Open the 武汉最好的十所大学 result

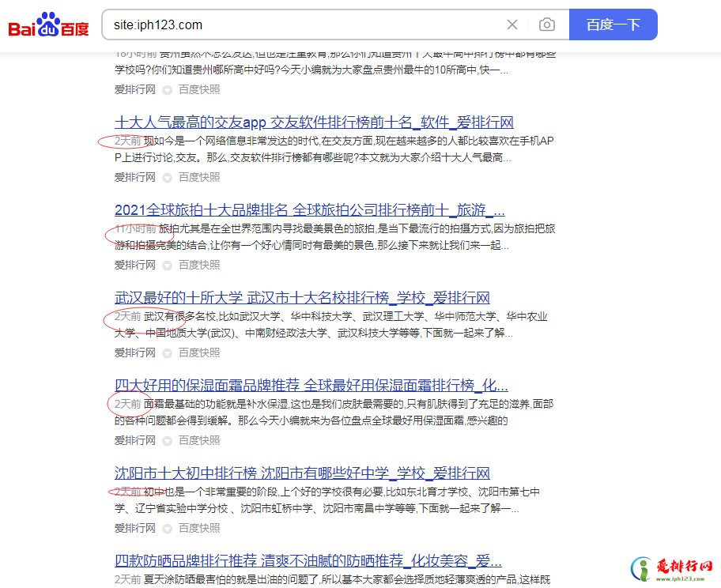(x=302, y=298)
